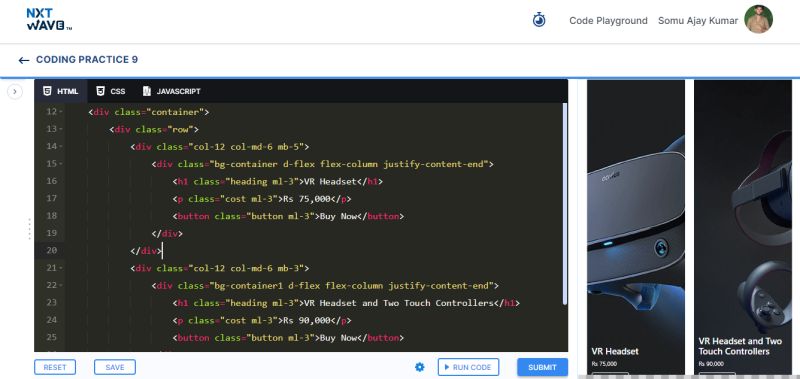This screenshot has width=800, height=379.
Task: Switch to the JAVASCRIPT tab
Action: click(x=171, y=91)
